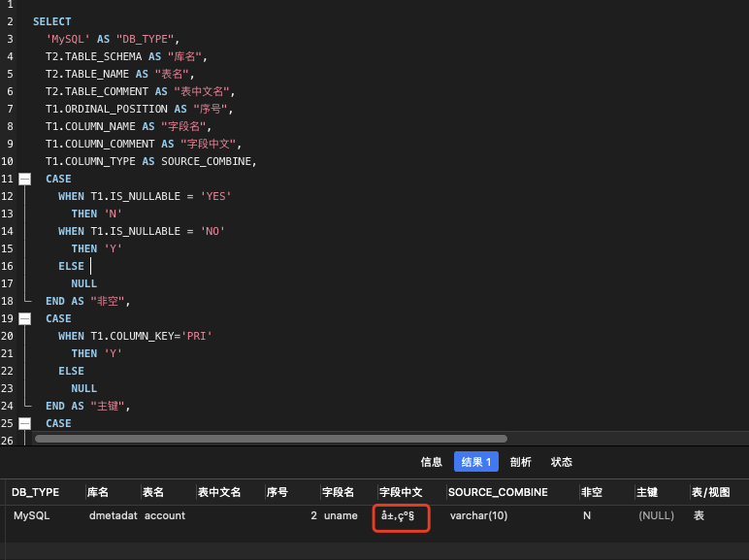
Task: Click the "非空" alias on line 18
Action: [108, 301]
